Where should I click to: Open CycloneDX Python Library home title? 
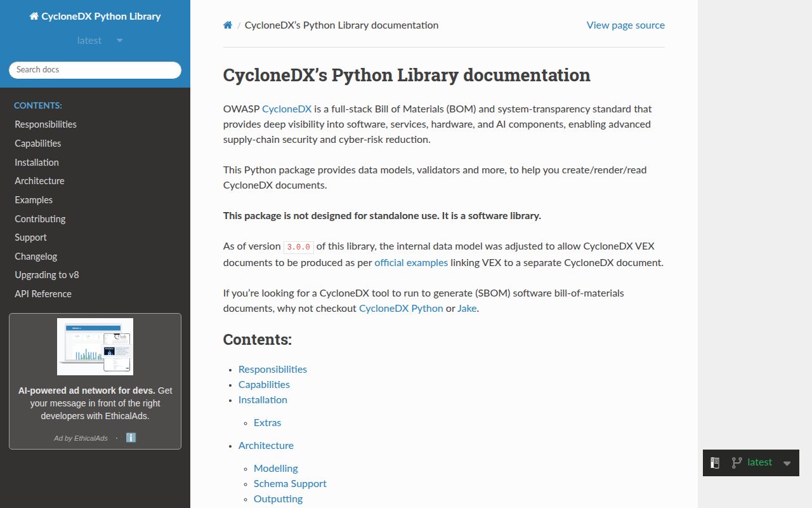[95, 17]
